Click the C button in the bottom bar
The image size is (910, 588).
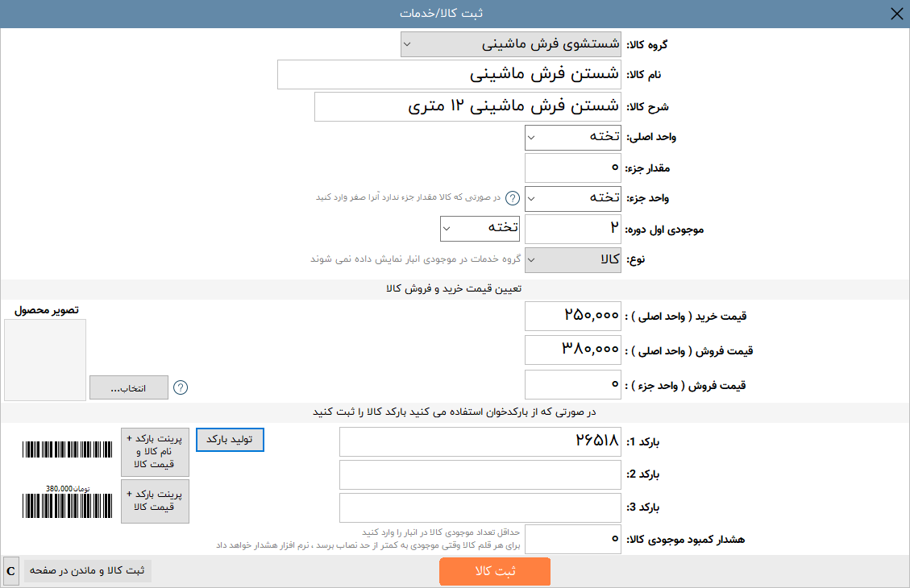coord(11,571)
